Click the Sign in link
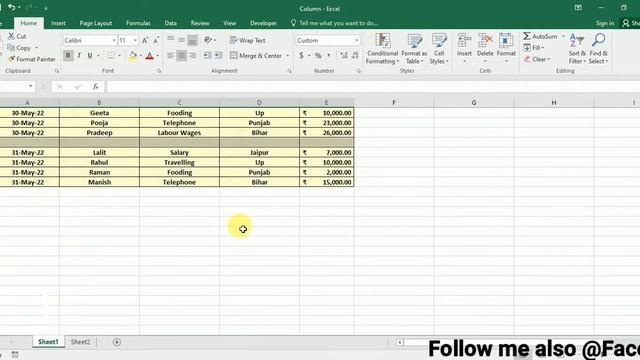The width and height of the screenshot is (640, 360). tap(604, 23)
